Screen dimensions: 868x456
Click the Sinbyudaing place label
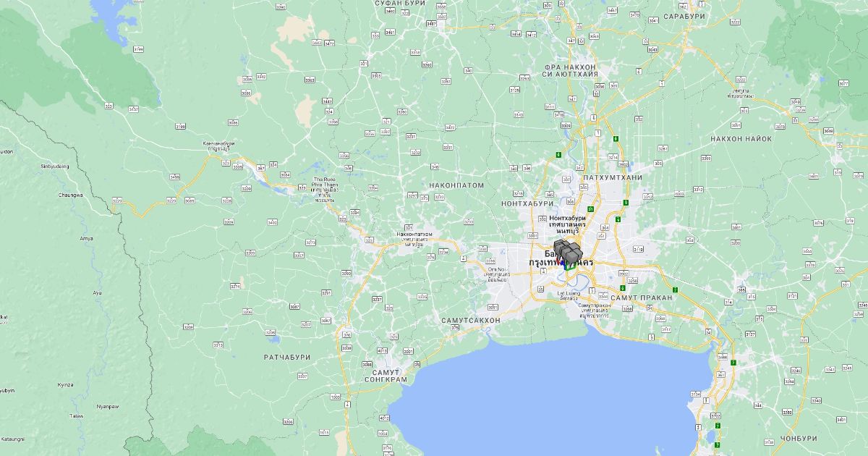tap(55, 166)
